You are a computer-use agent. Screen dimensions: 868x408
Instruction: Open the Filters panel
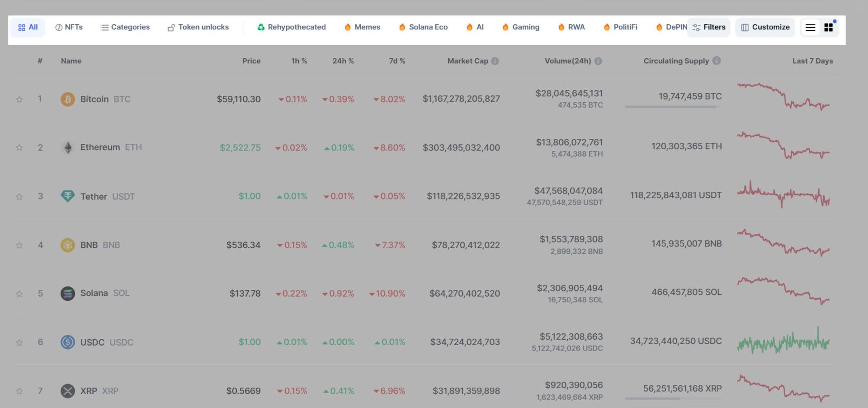pos(708,28)
